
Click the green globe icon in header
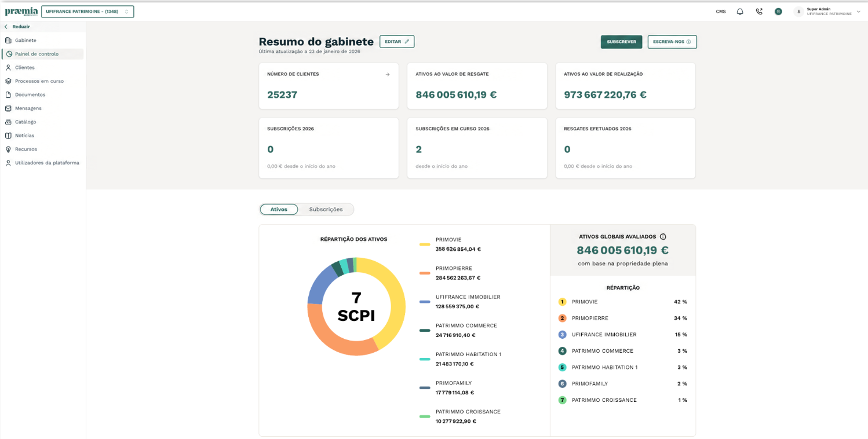click(778, 12)
